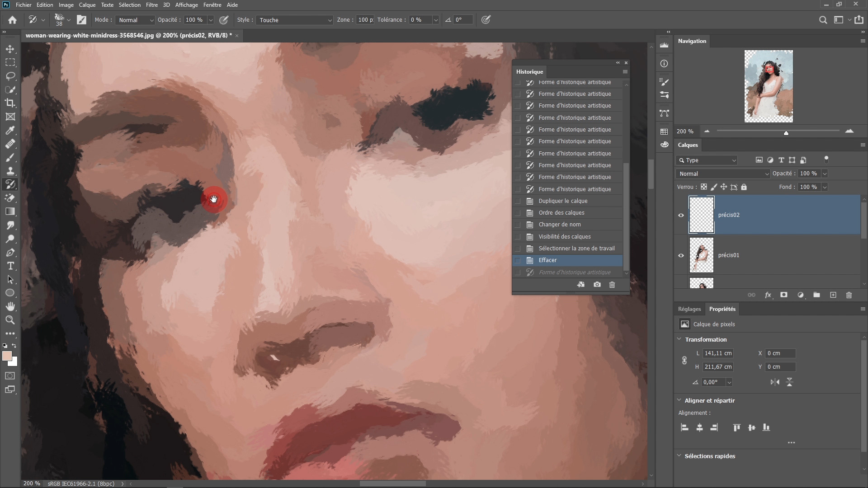Toggle link width and height chain icon

coord(684,360)
